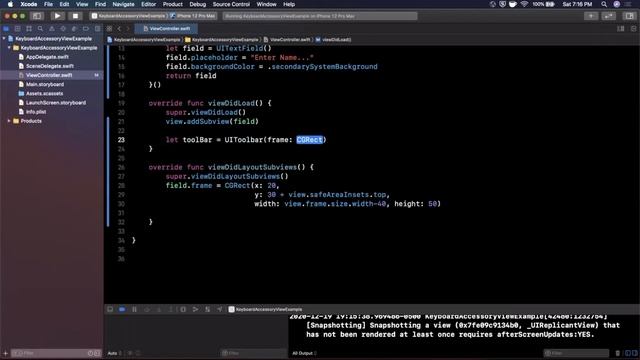640x360 pixels.
Task: Hide the debug area toggle icon
Action: [x=110, y=309]
